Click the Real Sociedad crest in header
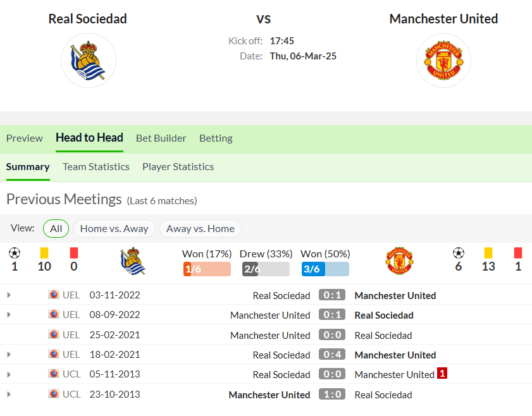This screenshot has width=532, height=416. pyautogui.click(x=88, y=60)
